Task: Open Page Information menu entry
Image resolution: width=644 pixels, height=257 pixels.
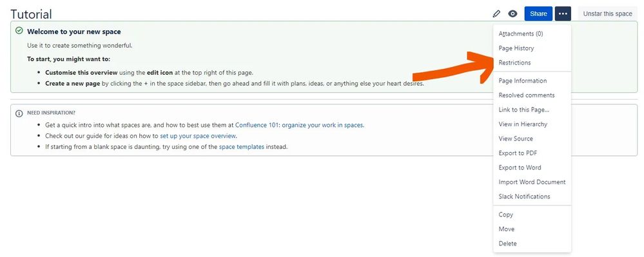Action: (x=532, y=81)
